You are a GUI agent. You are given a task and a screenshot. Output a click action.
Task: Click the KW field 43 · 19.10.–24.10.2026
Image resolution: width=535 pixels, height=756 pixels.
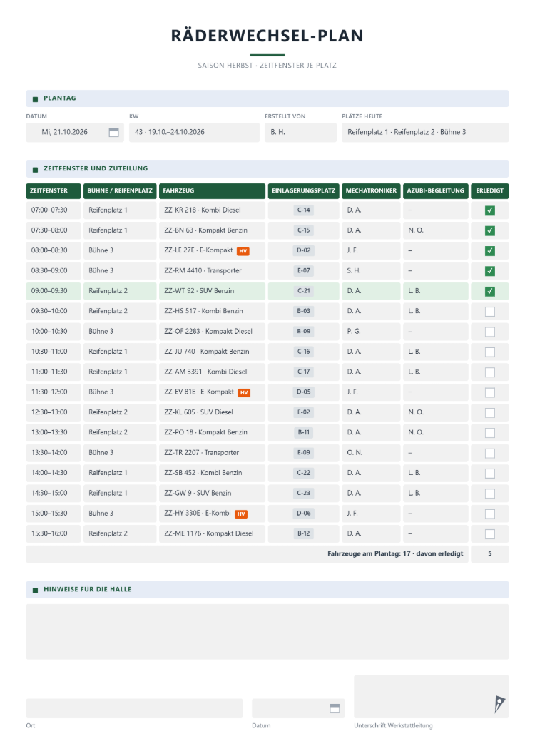[194, 132]
